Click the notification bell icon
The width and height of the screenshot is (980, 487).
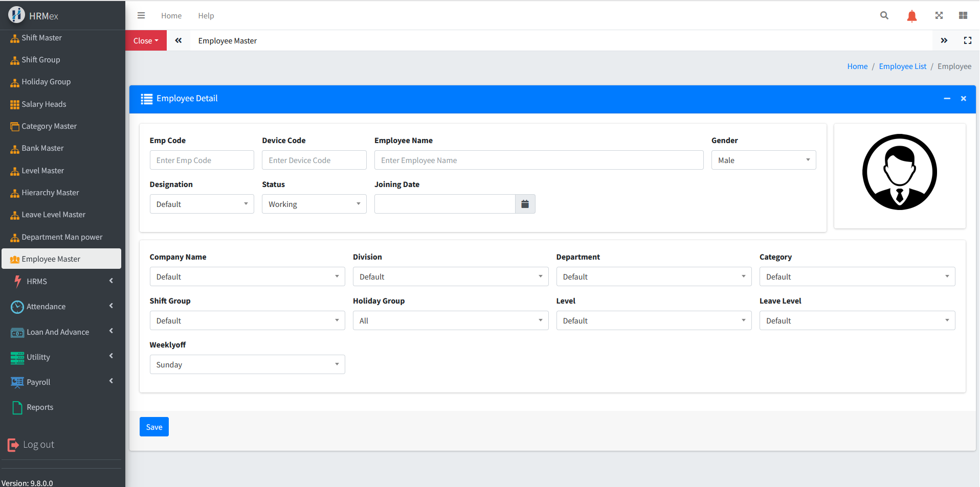point(911,16)
